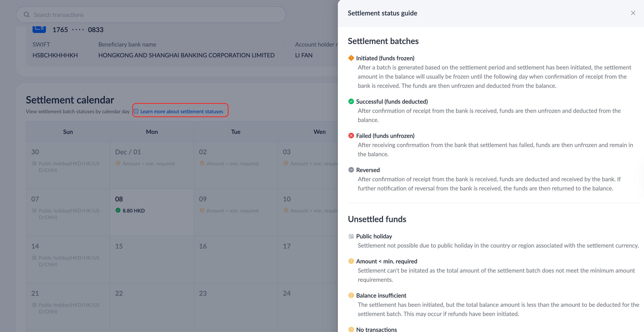Click the Public holiday calendar icon in guide

click(351, 236)
